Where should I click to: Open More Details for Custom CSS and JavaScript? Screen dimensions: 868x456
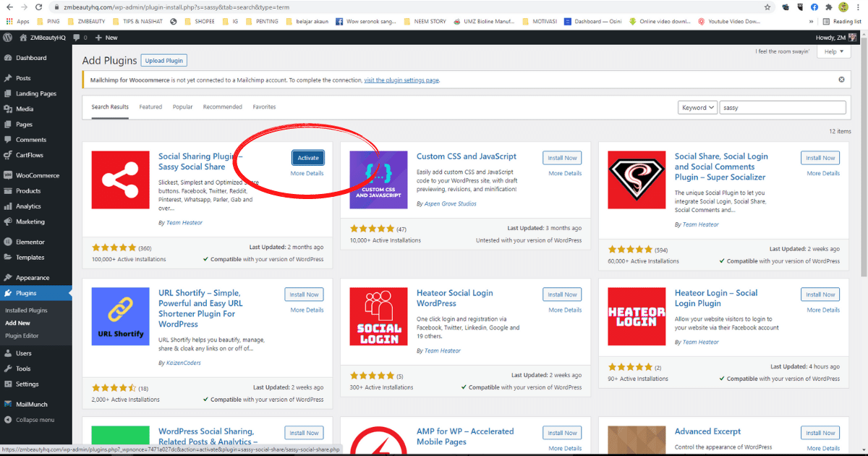(x=565, y=174)
